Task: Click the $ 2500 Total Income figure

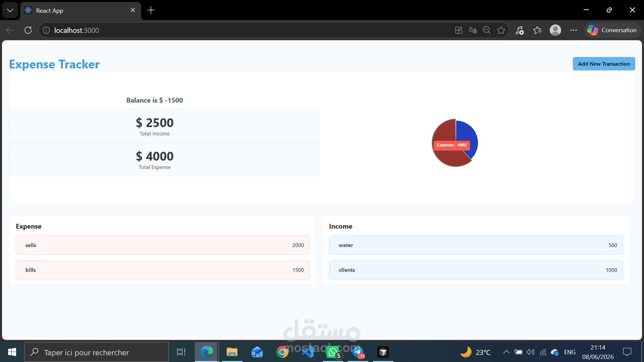Action: pos(155,123)
